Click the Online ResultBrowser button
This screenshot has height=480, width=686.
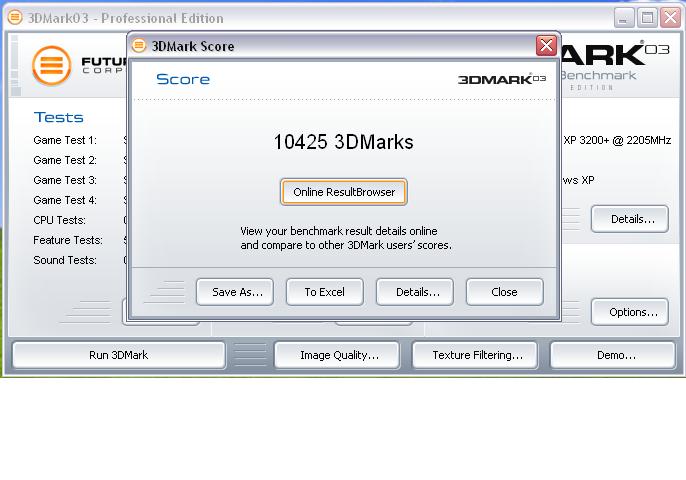(x=343, y=192)
